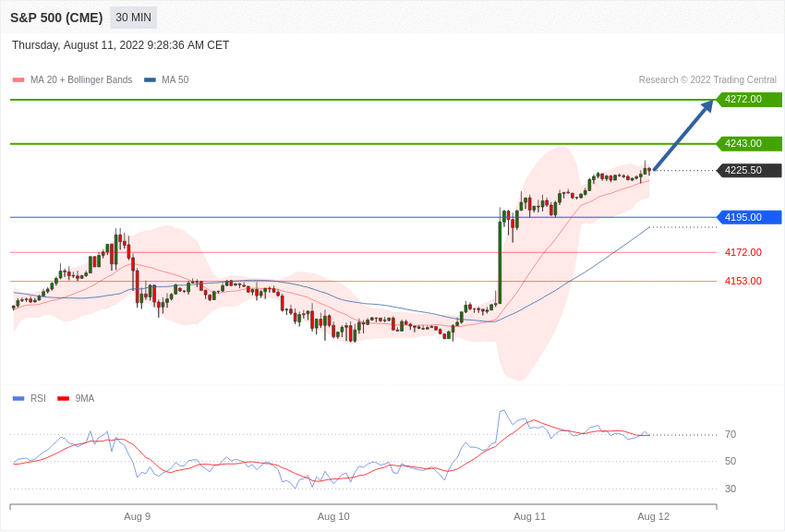Click the MA 50 legend blue swatch

point(150,80)
